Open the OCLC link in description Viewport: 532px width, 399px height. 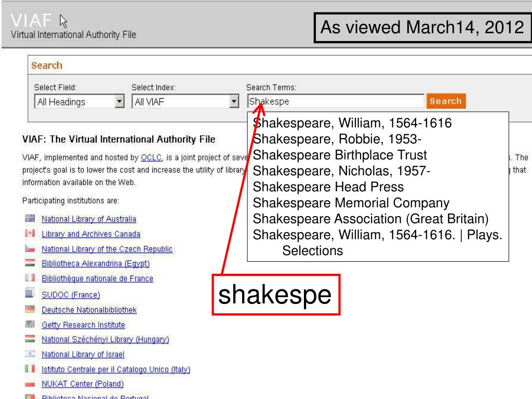(151, 158)
